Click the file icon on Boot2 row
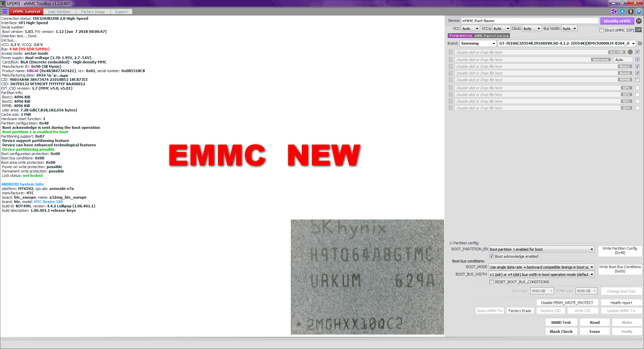This screenshot has width=644, height=349. (x=451, y=73)
